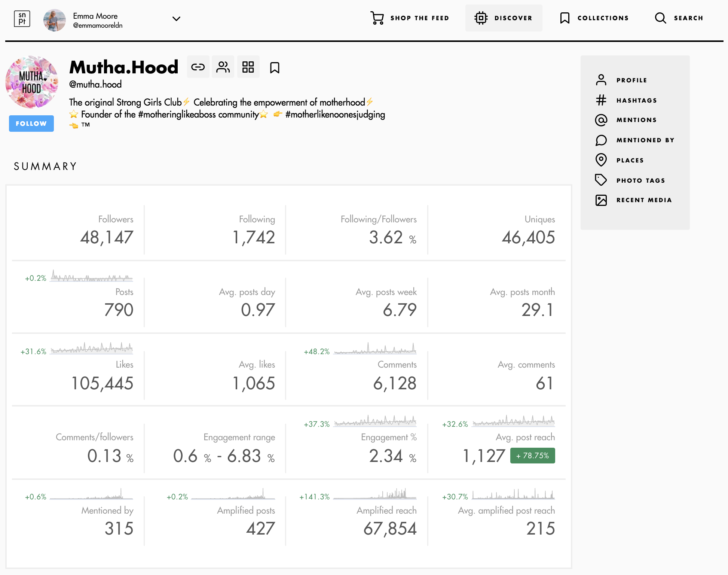Screen dimensions: 728x575
Task: Click the snpt logo icon
Action: (22, 18)
